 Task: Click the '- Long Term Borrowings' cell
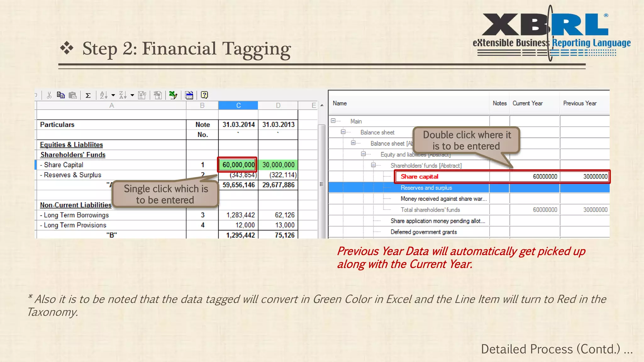75,215
